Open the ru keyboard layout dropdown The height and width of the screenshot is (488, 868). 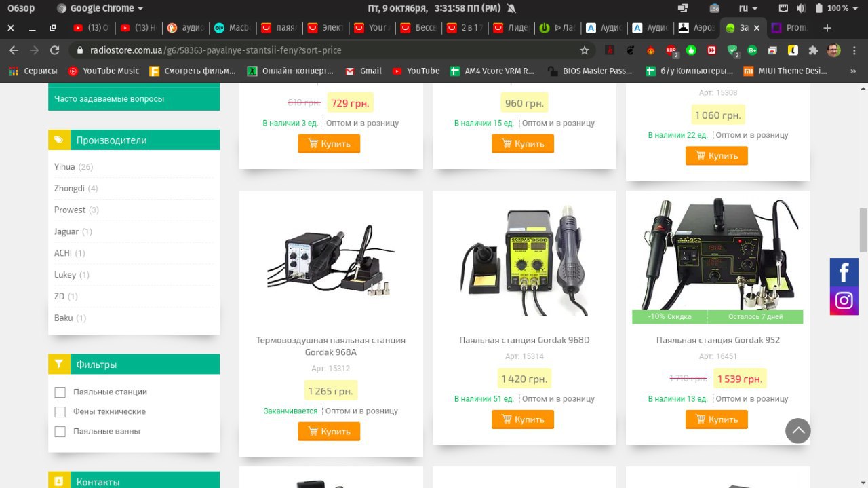pyautogui.click(x=748, y=8)
